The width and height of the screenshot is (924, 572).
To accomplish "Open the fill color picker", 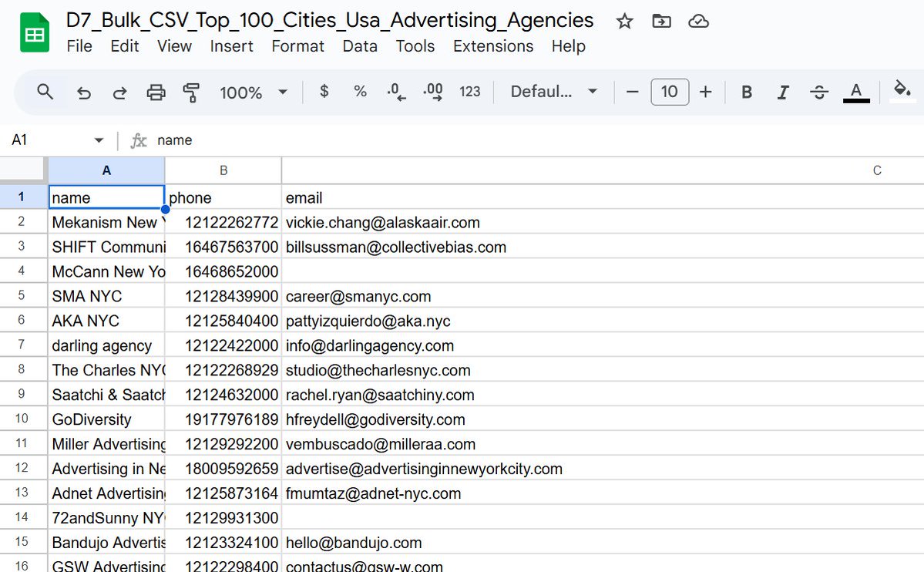I will pos(902,91).
